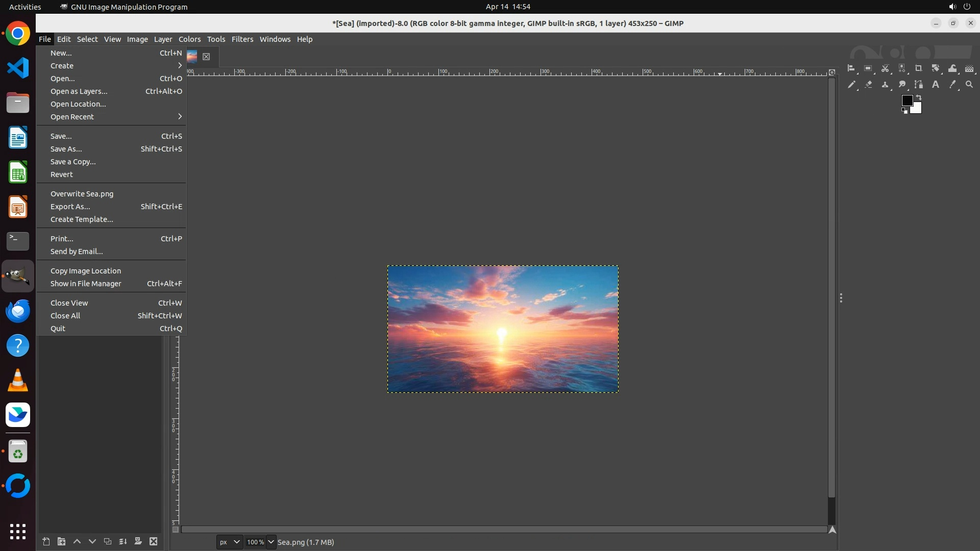The image size is (980, 551).
Task: Choose the Paths tool
Action: click(x=919, y=85)
